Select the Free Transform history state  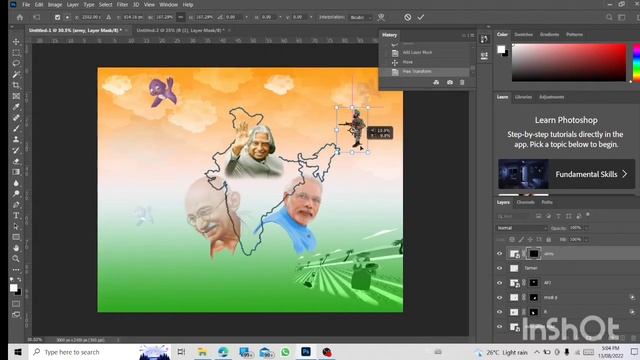[424, 71]
